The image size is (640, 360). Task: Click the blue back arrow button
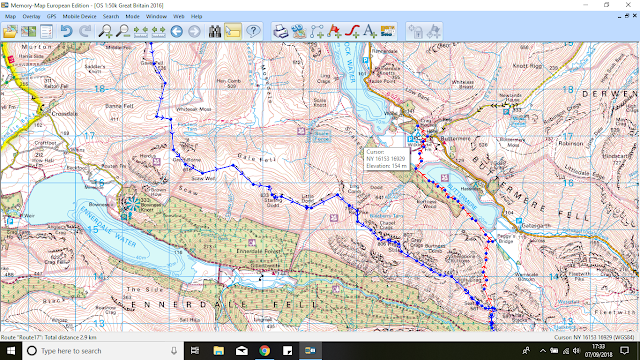pos(176,31)
